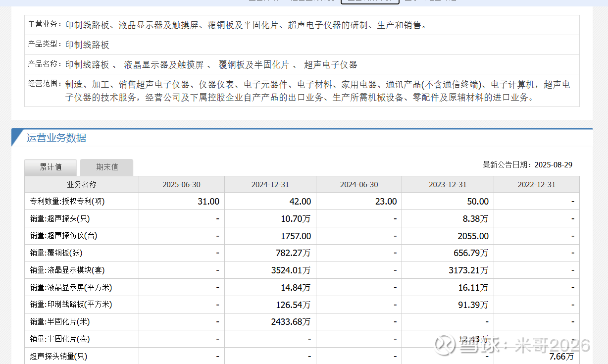Click the 经营范围 label
The image size is (608, 364).
(45, 84)
